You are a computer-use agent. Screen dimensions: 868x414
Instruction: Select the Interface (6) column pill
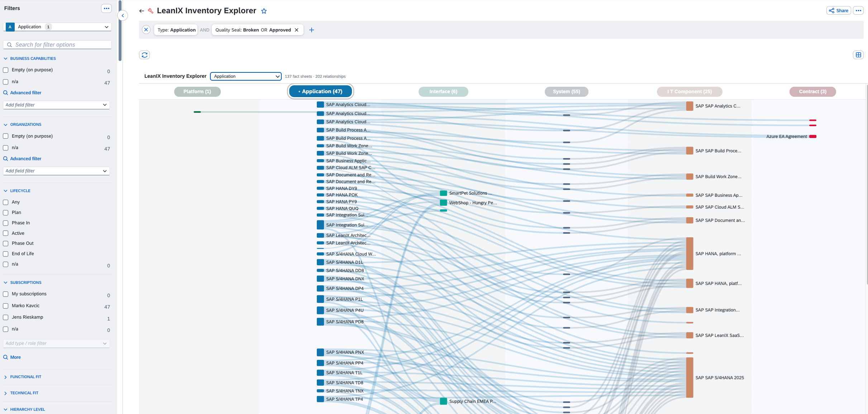pos(443,92)
